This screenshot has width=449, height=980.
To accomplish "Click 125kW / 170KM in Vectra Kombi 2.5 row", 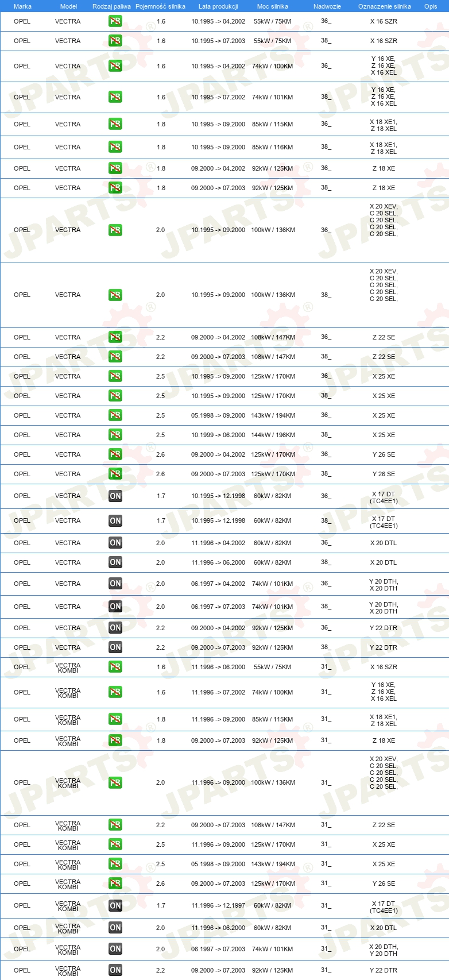I will 273,844.
